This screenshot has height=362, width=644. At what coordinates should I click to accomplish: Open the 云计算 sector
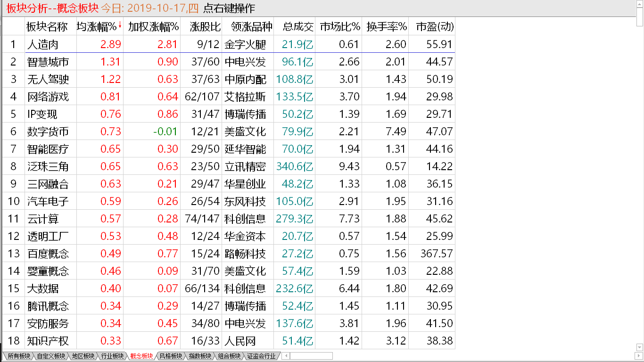click(43, 219)
